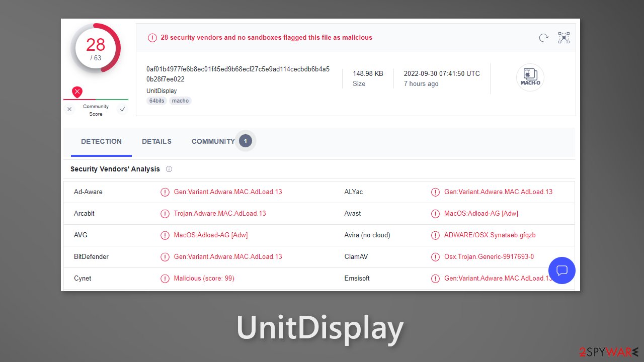This screenshot has height=362, width=644.
Task: Switch to the DETAILS tab
Action: pos(156,141)
